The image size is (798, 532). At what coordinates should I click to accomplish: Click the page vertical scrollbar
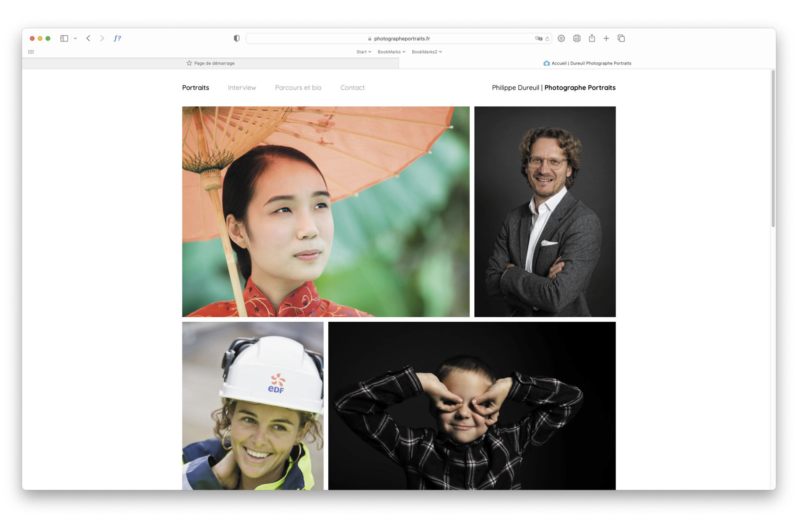click(773, 149)
